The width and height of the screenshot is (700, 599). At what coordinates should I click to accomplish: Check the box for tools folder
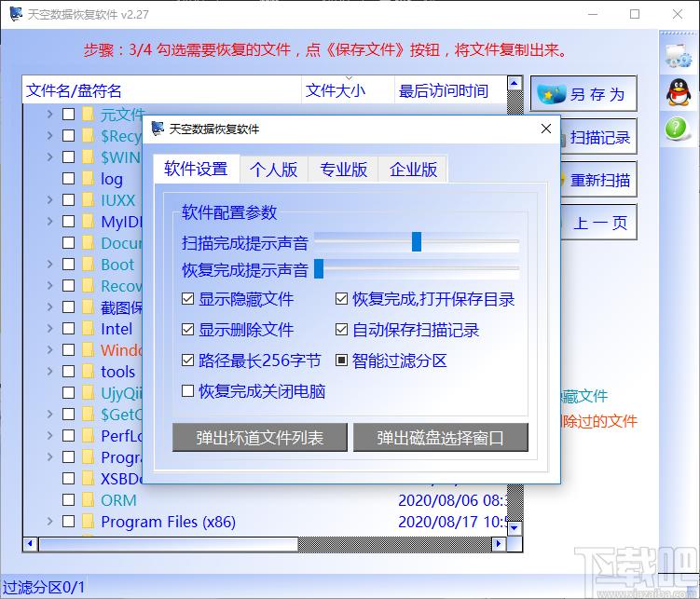click(68, 371)
